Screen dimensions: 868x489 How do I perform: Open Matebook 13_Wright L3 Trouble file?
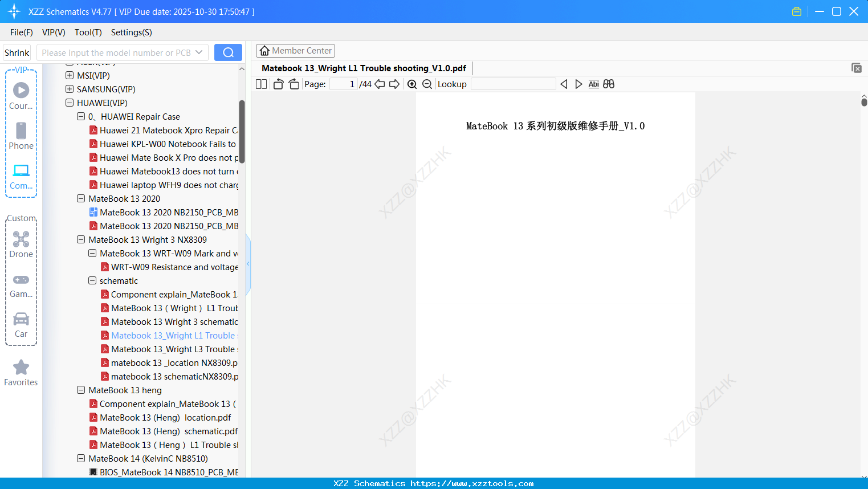point(170,349)
